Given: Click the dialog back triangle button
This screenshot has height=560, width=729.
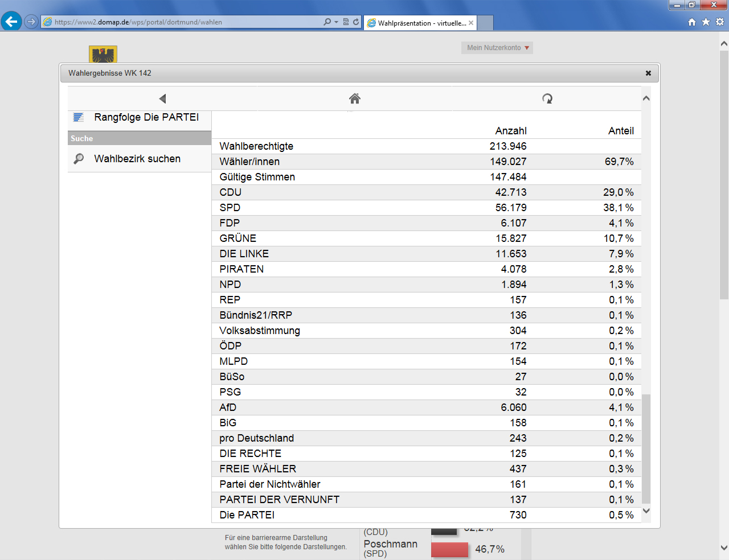Looking at the screenshot, I should pos(162,98).
